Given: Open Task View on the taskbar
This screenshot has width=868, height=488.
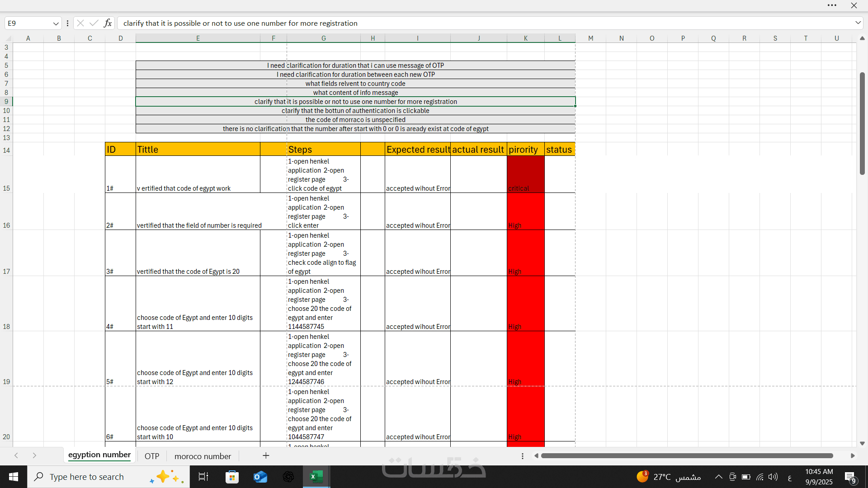Looking at the screenshot, I should (x=203, y=477).
